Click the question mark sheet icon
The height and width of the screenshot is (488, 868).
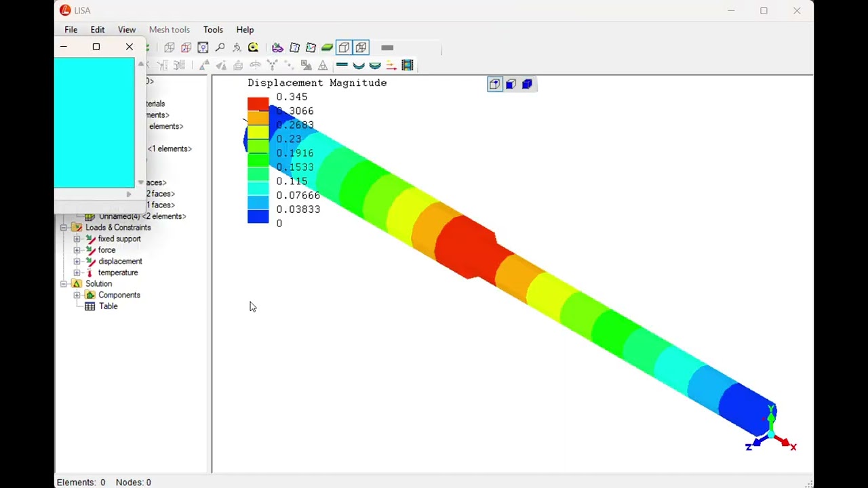294,47
